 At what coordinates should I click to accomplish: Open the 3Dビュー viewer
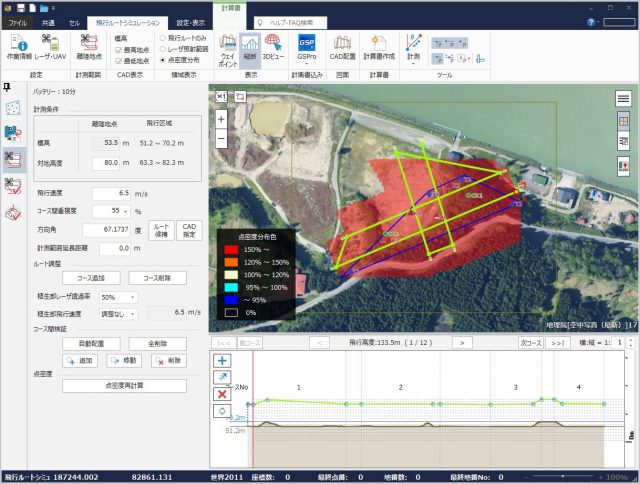click(271, 47)
